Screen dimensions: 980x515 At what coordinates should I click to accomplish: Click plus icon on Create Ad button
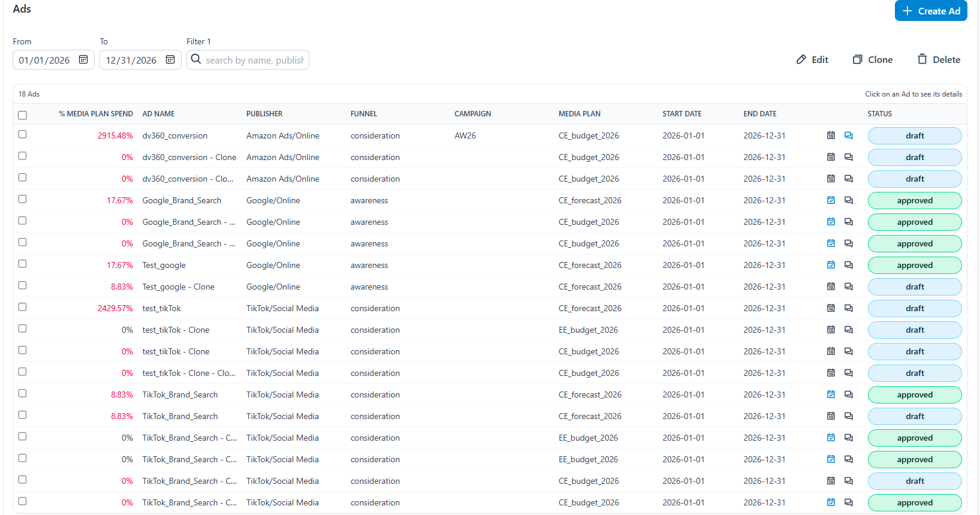[907, 11]
